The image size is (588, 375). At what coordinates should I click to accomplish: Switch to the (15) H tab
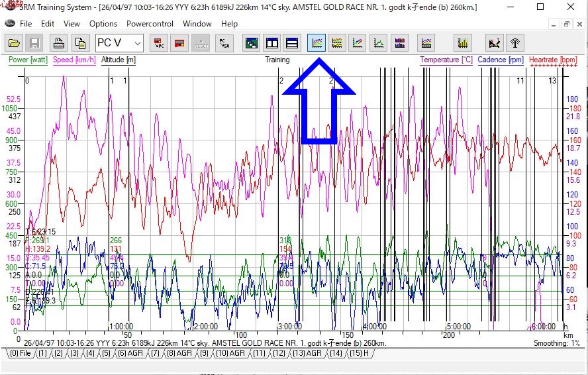(360, 353)
